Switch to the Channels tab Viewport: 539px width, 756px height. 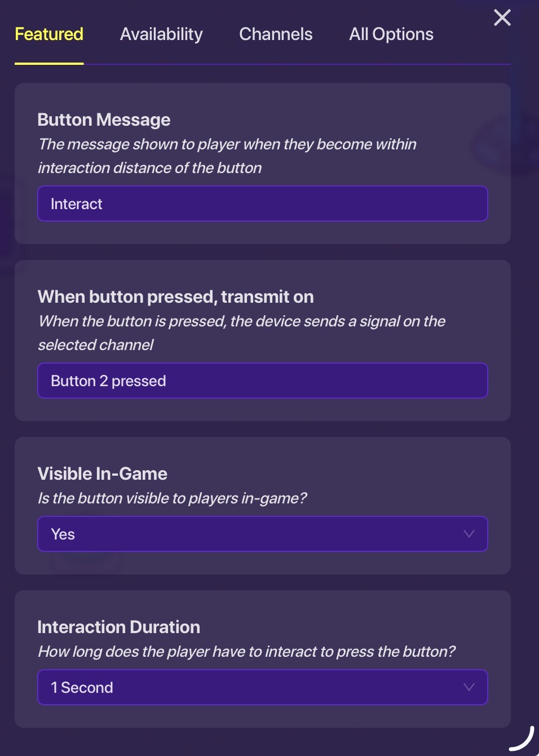tap(276, 34)
